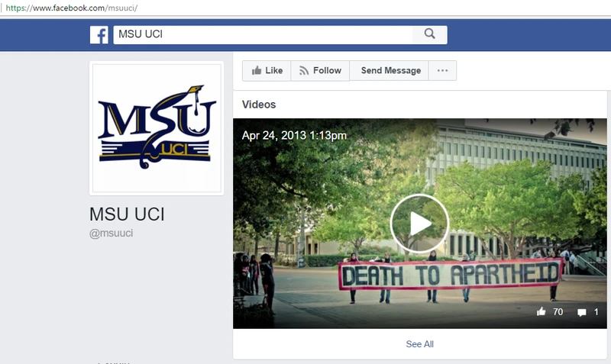Screen dimensions: 611x364
Task: Click the @msuuci username
Action: [111, 234]
